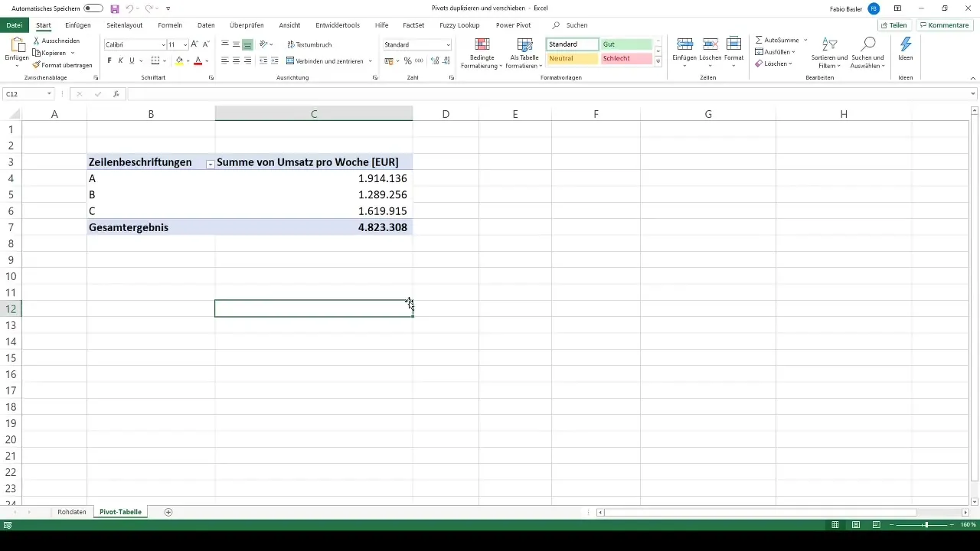Align text to top
Screen dimensions: 980x551
225,44
